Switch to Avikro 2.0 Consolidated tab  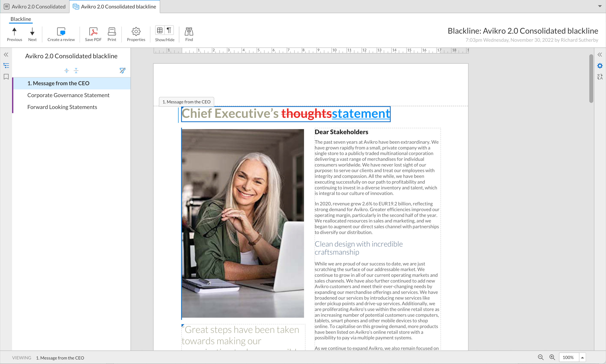click(35, 7)
